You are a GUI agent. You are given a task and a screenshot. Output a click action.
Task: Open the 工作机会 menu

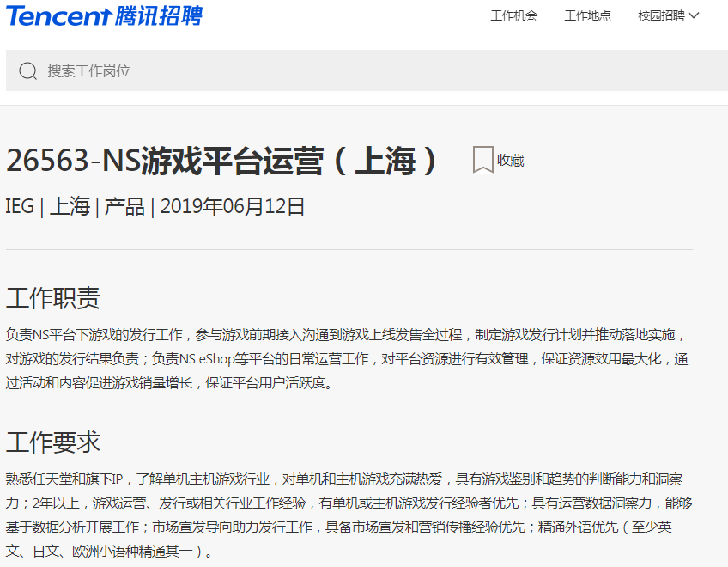(x=513, y=15)
